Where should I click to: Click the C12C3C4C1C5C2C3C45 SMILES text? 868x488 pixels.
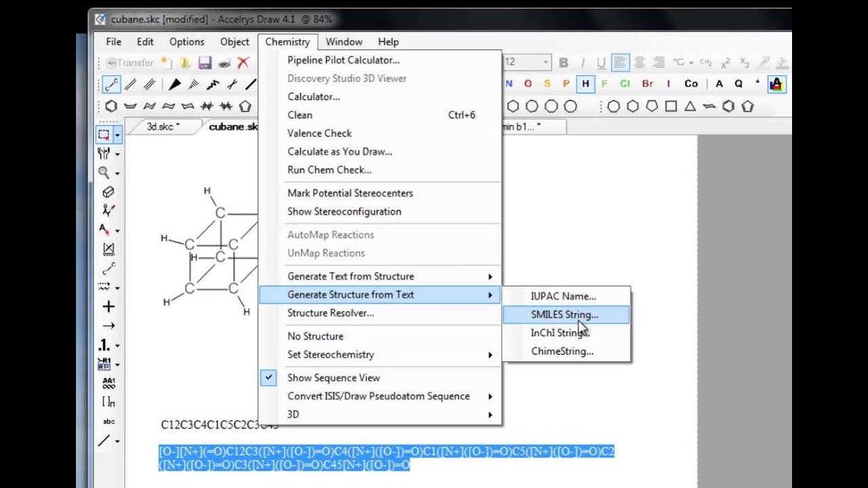pos(220,425)
